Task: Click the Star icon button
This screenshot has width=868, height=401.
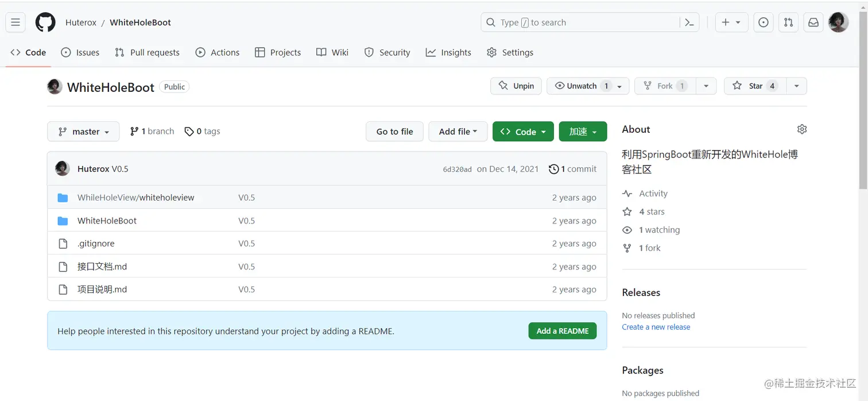Action: click(x=755, y=86)
